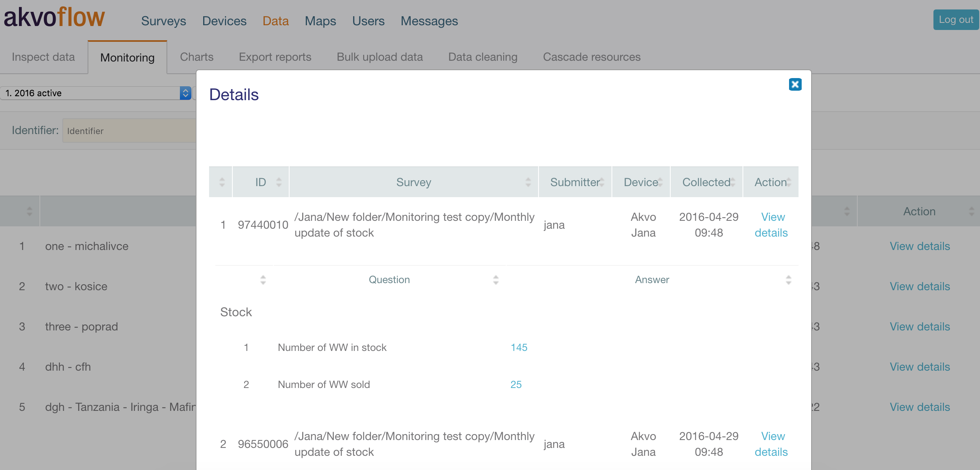Sort Details table by Survey column arrows
Image resolution: width=980 pixels, height=470 pixels.
coord(528,182)
